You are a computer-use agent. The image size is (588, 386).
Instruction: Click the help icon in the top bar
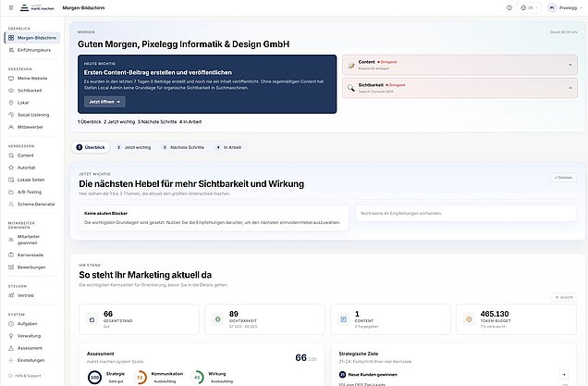click(x=509, y=7)
